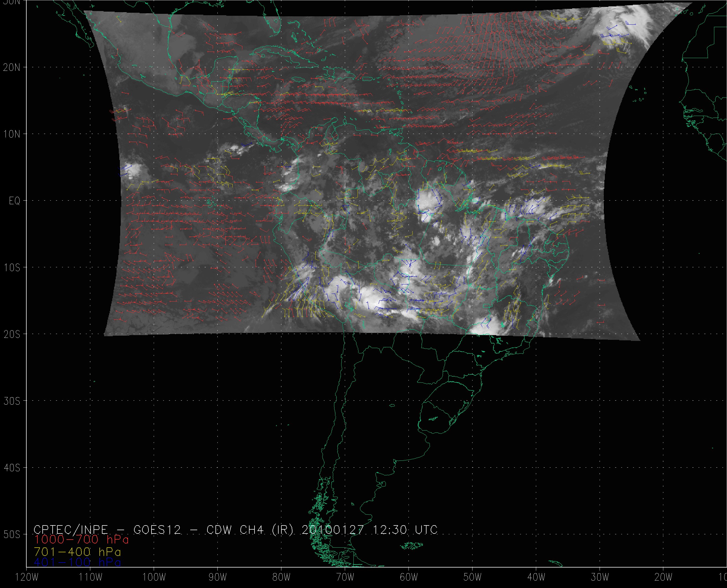Click the 50S latitude axis label

point(12,535)
